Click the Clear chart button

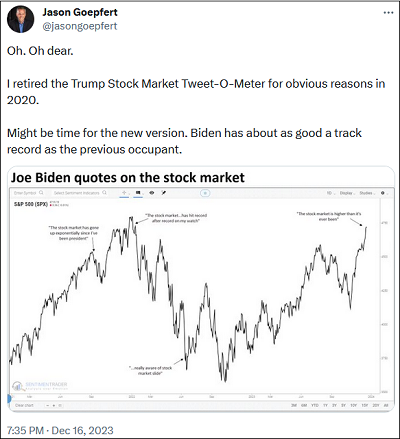pyautogui.click(x=24, y=405)
